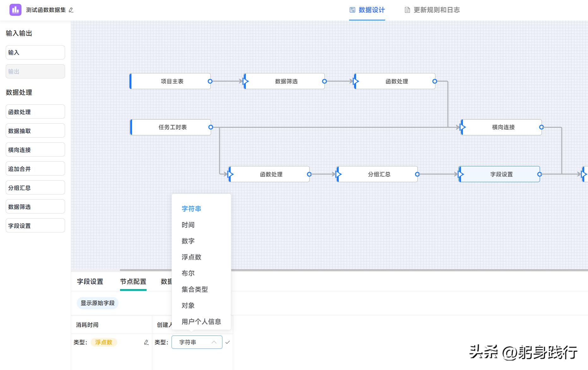This screenshot has height=370, width=588.
Task: Switch to 数据设计 tab
Action: pyautogui.click(x=367, y=10)
